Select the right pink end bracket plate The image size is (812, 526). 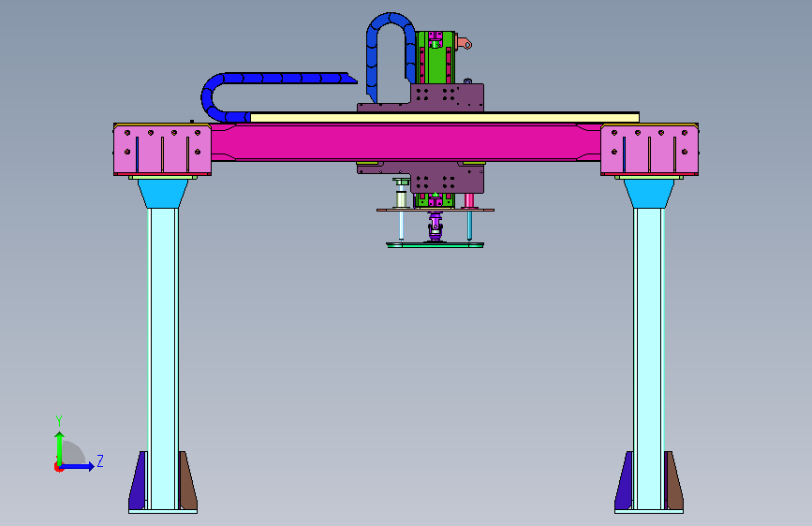(649, 150)
